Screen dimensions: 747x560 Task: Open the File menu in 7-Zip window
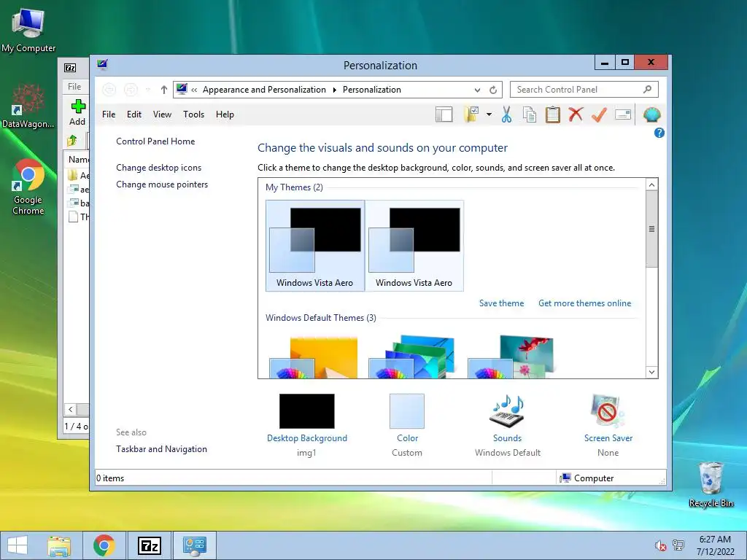[74, 87]
